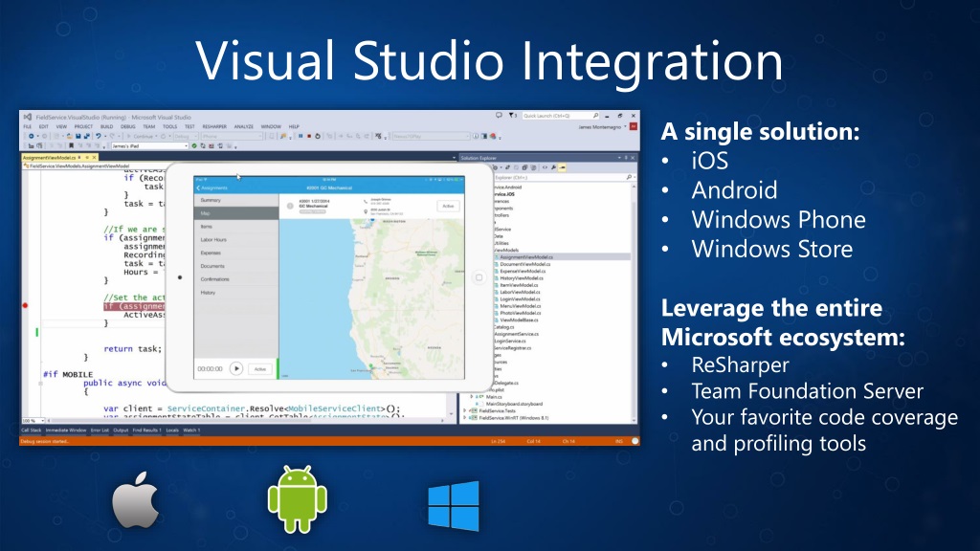This screenshot has height=551, width=980.
Task: Click the play button in iPad simulator
Action: (x=236, y=368)
